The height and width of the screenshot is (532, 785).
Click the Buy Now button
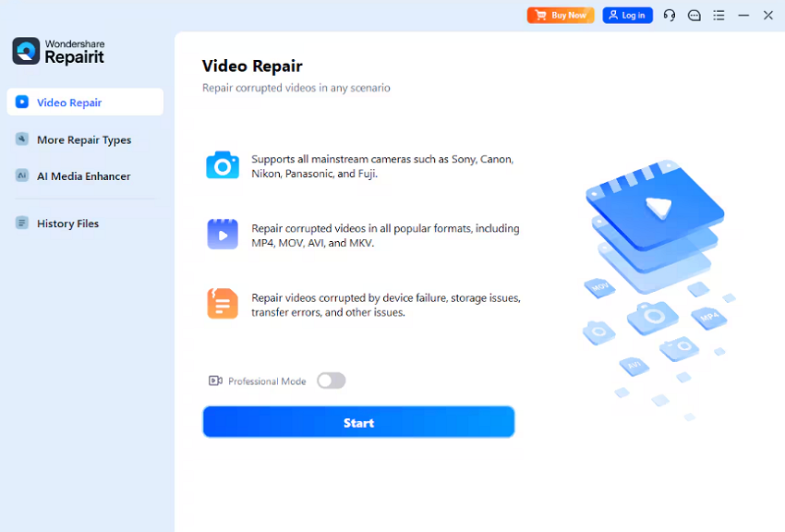[x=561, y=15]
